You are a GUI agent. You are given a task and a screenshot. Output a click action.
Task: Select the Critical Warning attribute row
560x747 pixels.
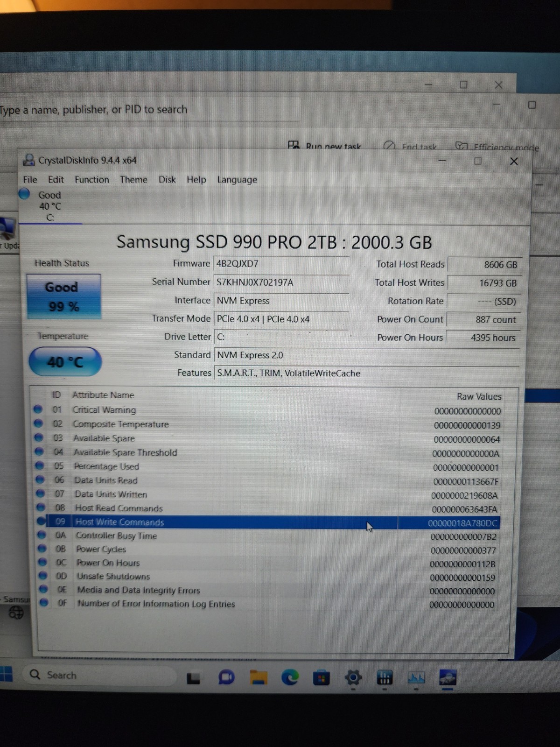tap(268, 410)
